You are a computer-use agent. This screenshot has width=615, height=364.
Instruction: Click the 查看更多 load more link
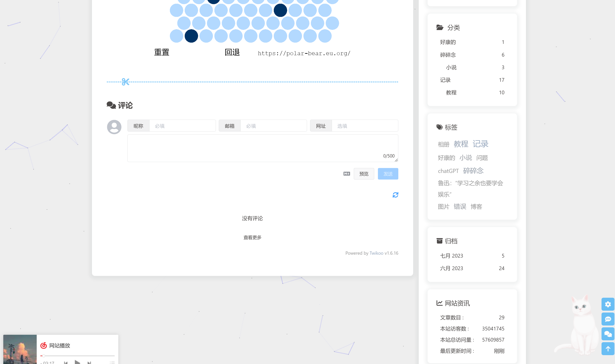click(x=252, y=237)
